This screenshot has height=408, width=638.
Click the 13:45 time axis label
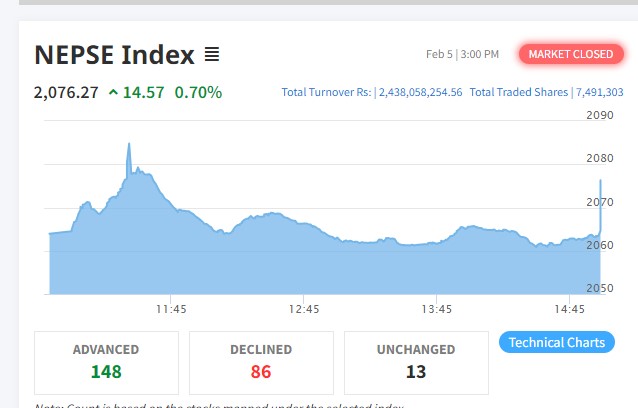coord(437,308)
